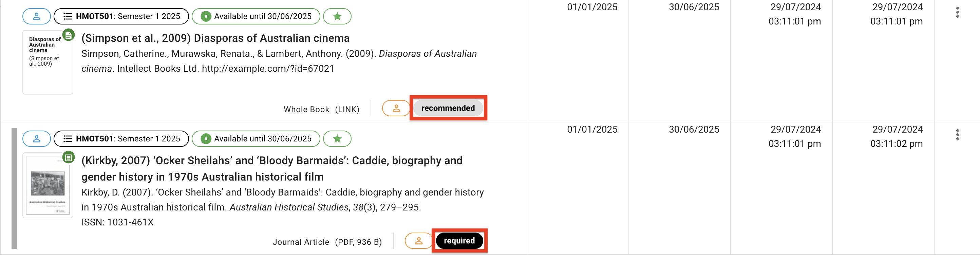Viewport: 980px width, 255px height.
Task: Click the blue student view icon on Kirkby citation
Action: click(37, 139)
